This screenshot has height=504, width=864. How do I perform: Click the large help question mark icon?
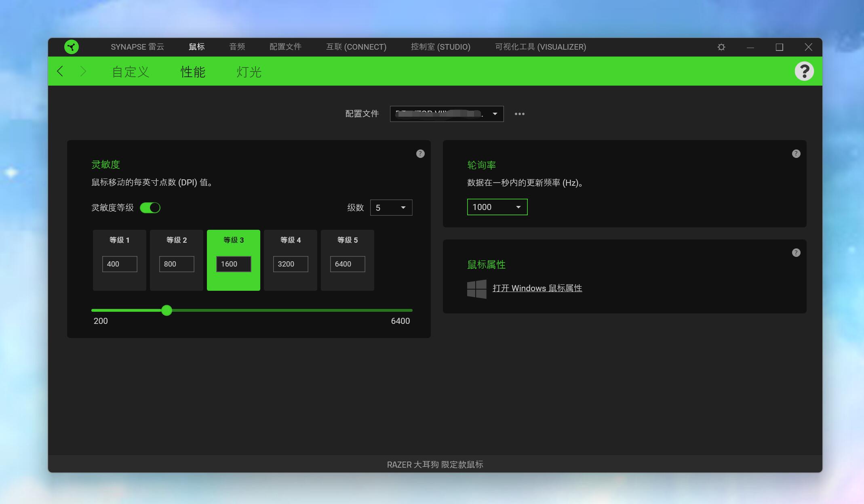click(804, 71)
